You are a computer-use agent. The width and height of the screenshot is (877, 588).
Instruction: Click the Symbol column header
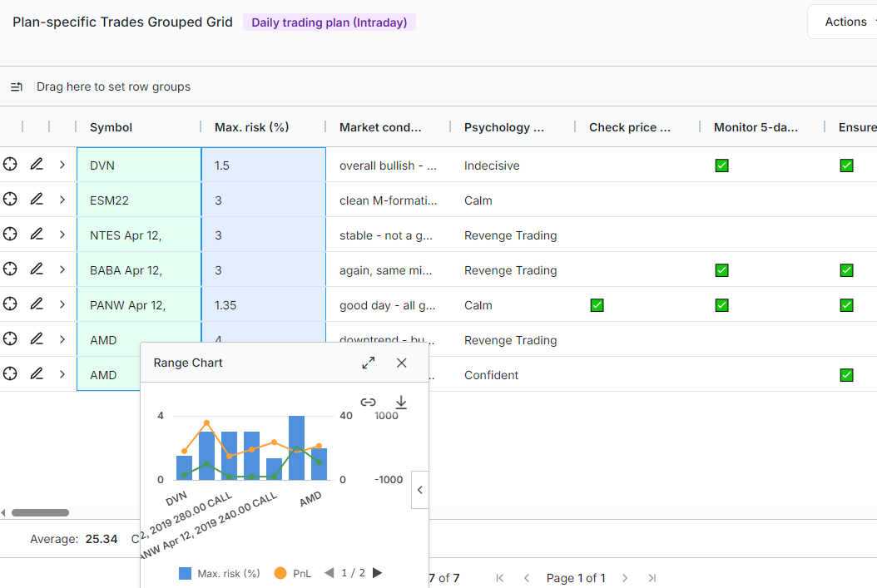(x=111, y=127)
